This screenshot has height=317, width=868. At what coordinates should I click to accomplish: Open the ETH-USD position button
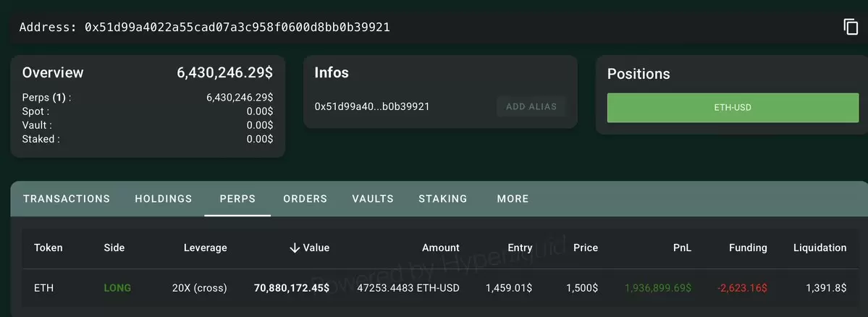click(733, 107)
